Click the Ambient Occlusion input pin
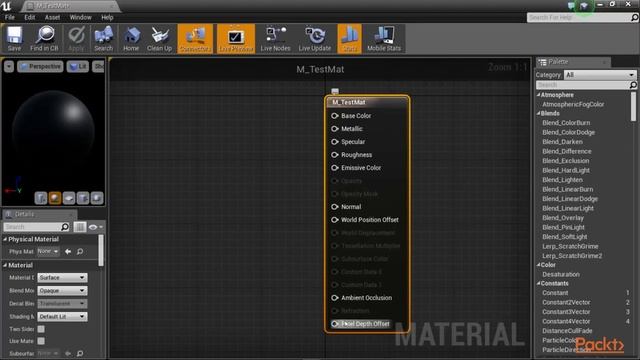This screenshot has width=640, height=360. pyautogui.click(x=335, y=298)
